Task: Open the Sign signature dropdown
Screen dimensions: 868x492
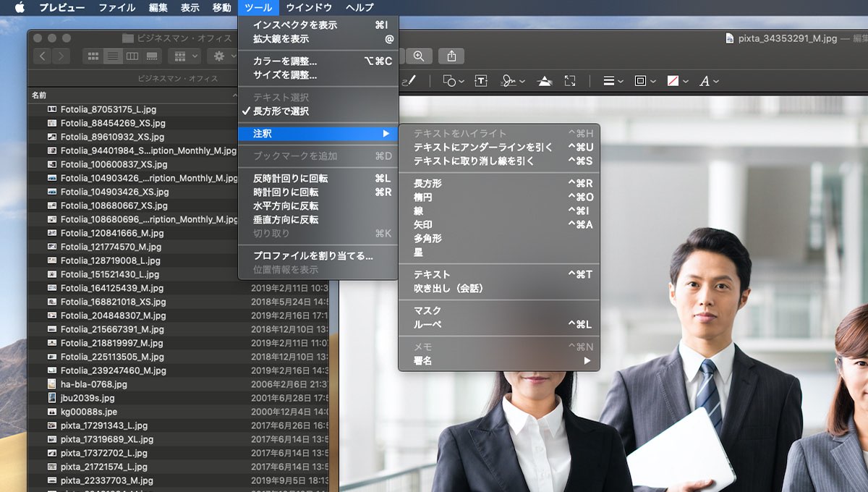Action: 512,81
